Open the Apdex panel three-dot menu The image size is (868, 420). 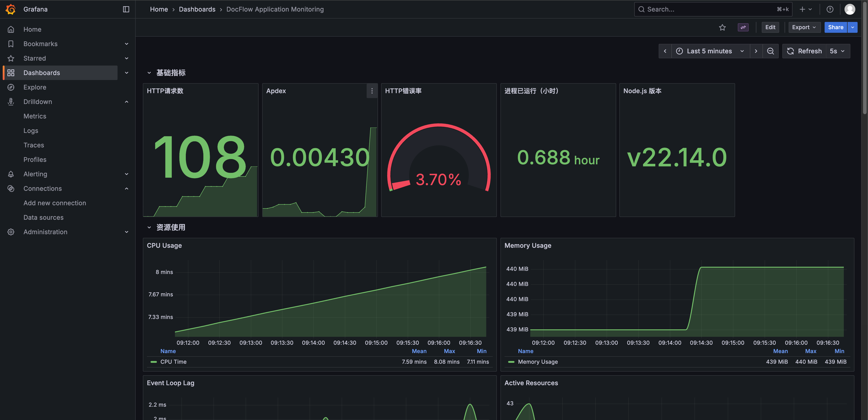pos(372,91)
